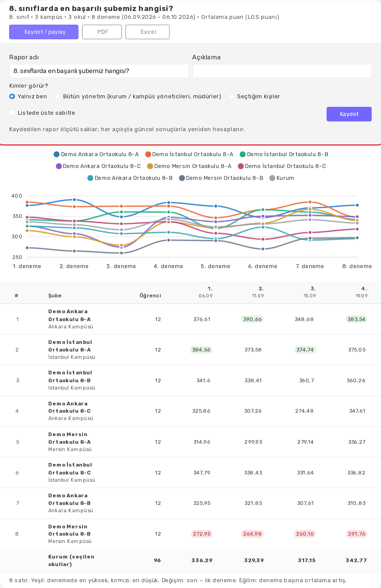Click the highlighted value 390,66
This screenshot has width=381, height=588.
[x=252, y=319]
